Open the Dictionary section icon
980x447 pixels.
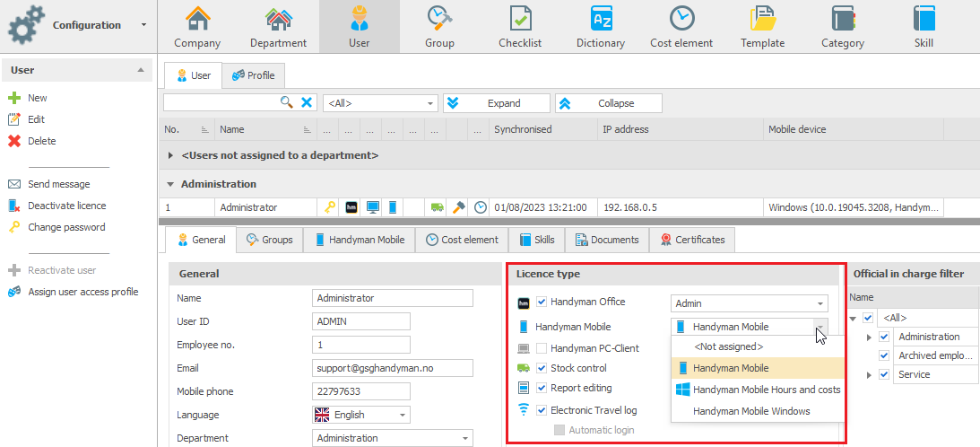pos(601,19)
